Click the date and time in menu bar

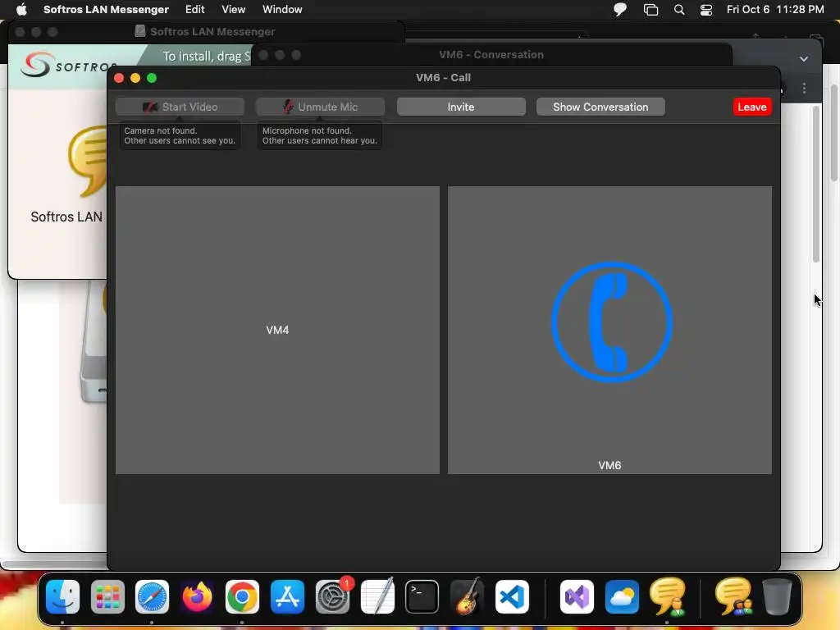775,9
